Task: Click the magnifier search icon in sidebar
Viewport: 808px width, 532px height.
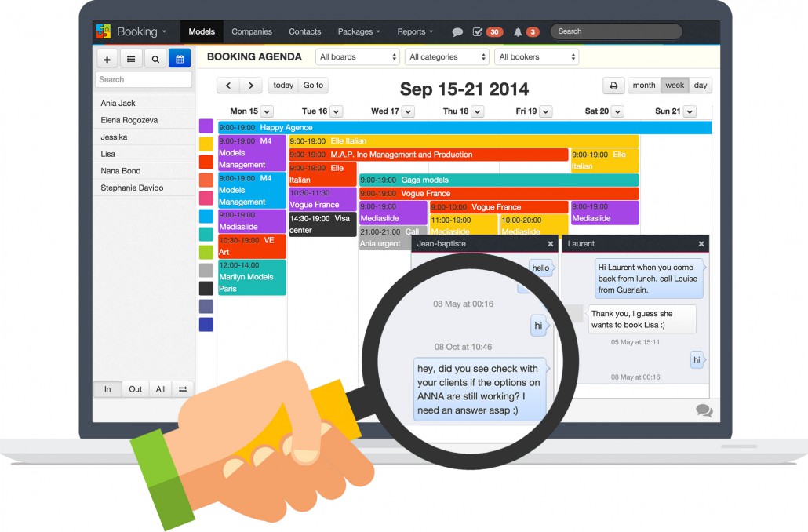Action: [x=155, y=59]
